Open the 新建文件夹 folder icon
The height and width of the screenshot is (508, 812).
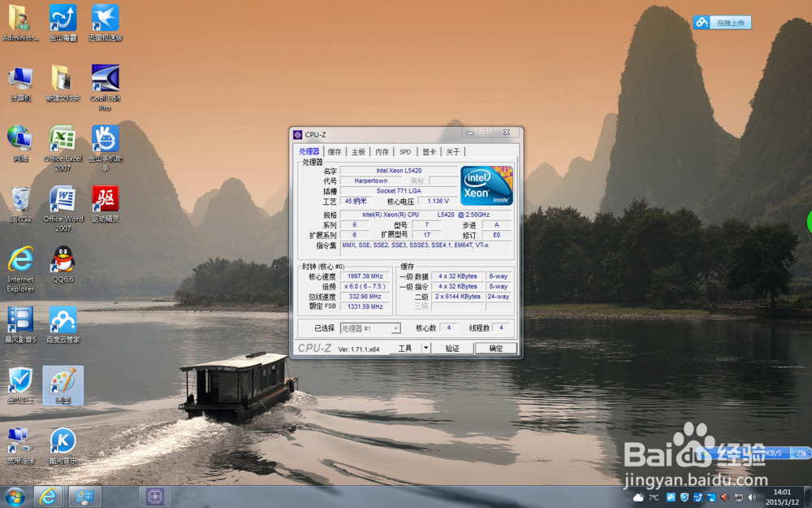point(63,84)
